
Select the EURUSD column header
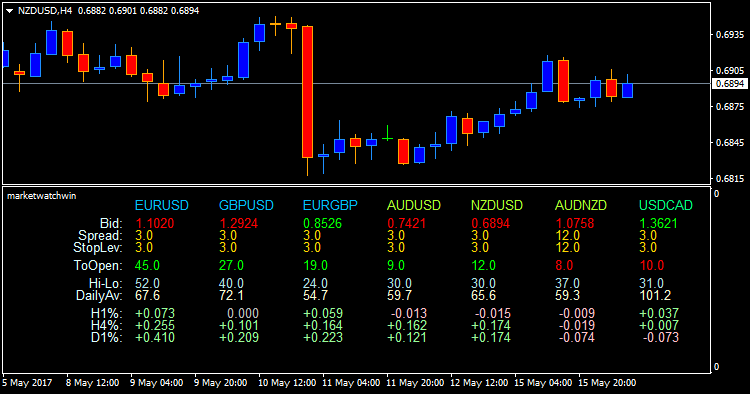coord(162,206)
